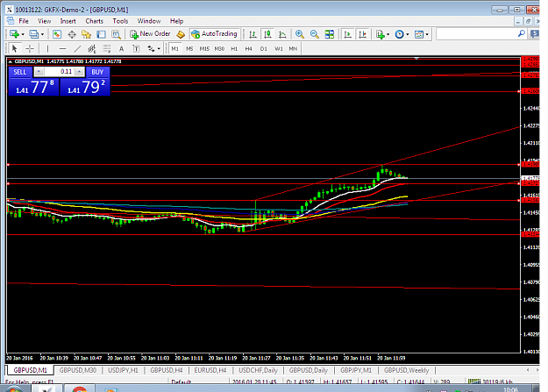Open the File menu
Viewport: 548px width, 392px height.
pyautogui.click(x=24, y=21)
